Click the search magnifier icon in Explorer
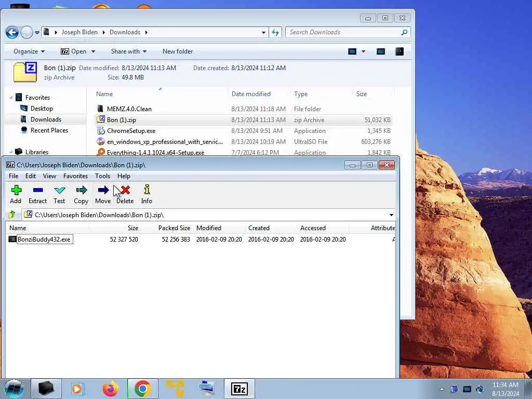This screenshot has width=532, height=399. (404, 32)
